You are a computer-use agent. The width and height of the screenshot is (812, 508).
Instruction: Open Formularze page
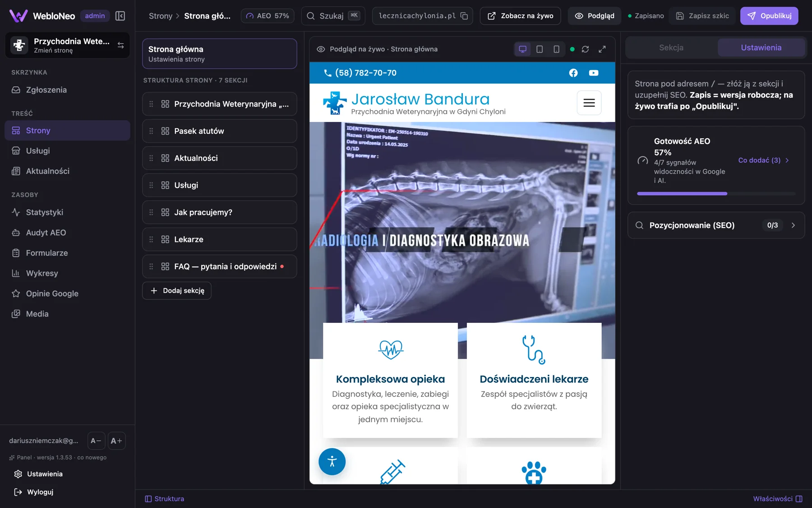click(68, 253)
